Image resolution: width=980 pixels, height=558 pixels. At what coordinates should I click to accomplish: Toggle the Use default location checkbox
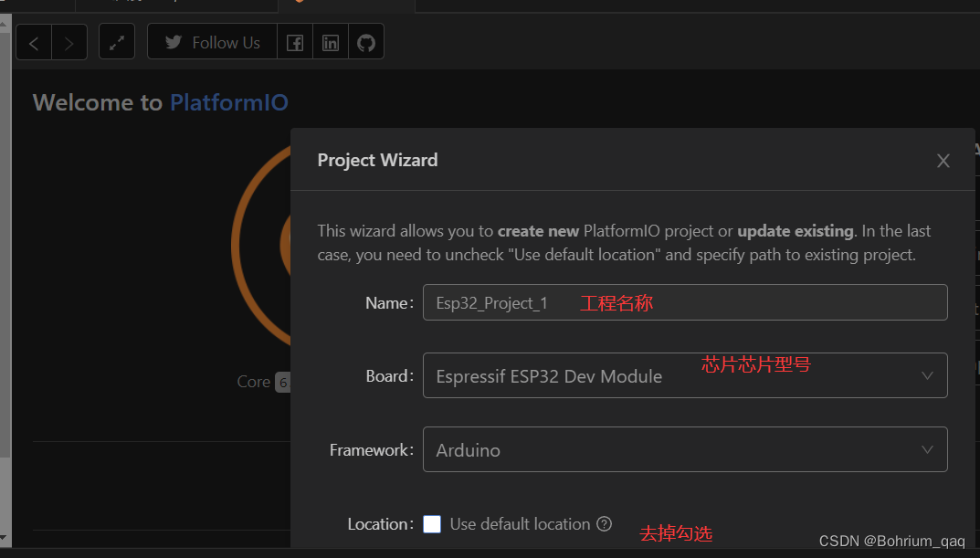coord(432,524)
